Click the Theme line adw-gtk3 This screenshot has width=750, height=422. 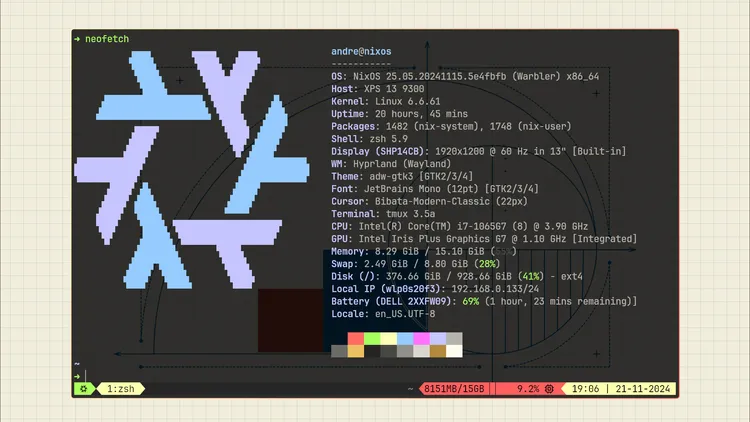[402, 176]
